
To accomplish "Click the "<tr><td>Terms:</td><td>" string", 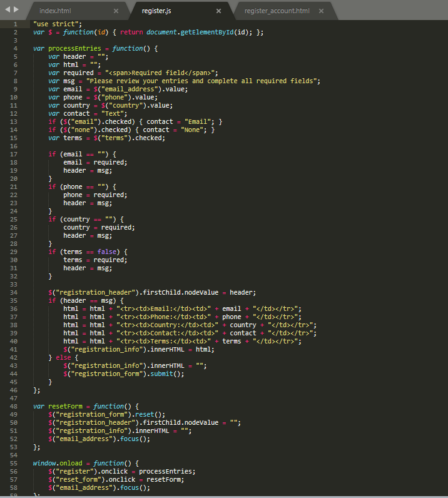I will (x=164, y=342).
